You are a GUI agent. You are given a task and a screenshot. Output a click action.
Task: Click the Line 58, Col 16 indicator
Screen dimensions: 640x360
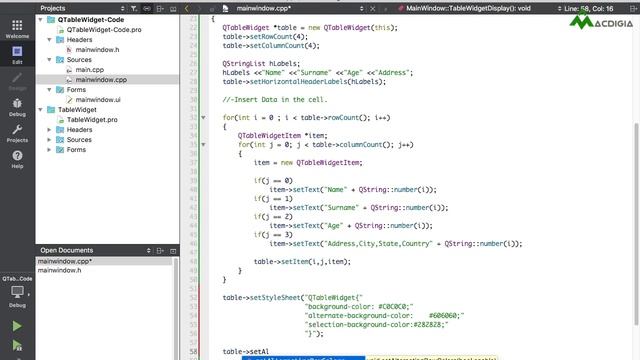pyautogui.click(x=589, y=8)
